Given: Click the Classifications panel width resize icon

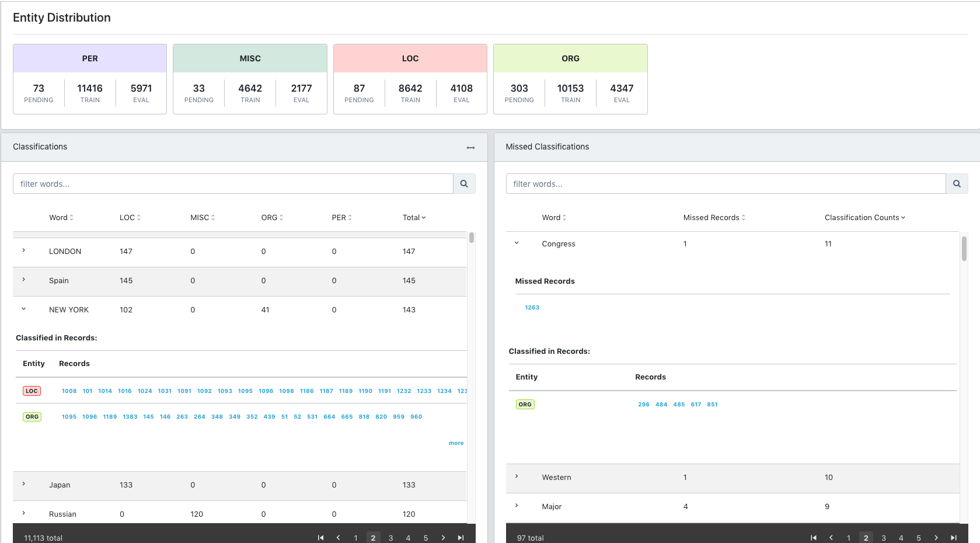Looking at the screenshot, I should [x=470, y=148].
